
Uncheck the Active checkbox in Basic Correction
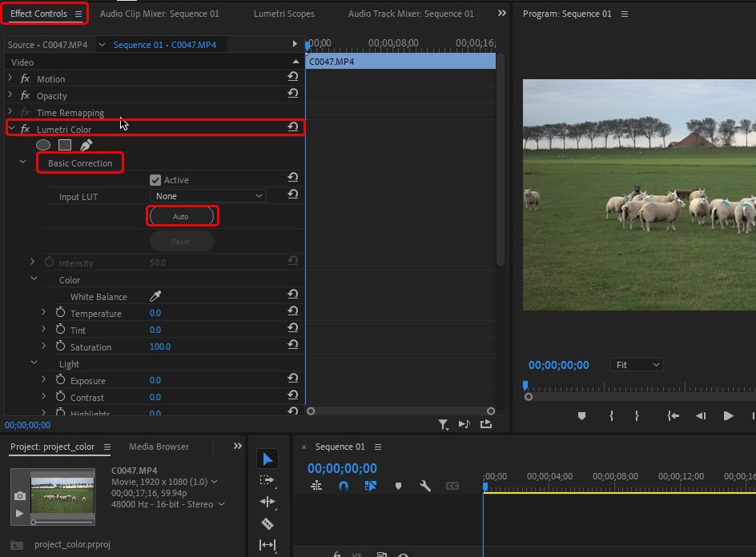[155, 180]
